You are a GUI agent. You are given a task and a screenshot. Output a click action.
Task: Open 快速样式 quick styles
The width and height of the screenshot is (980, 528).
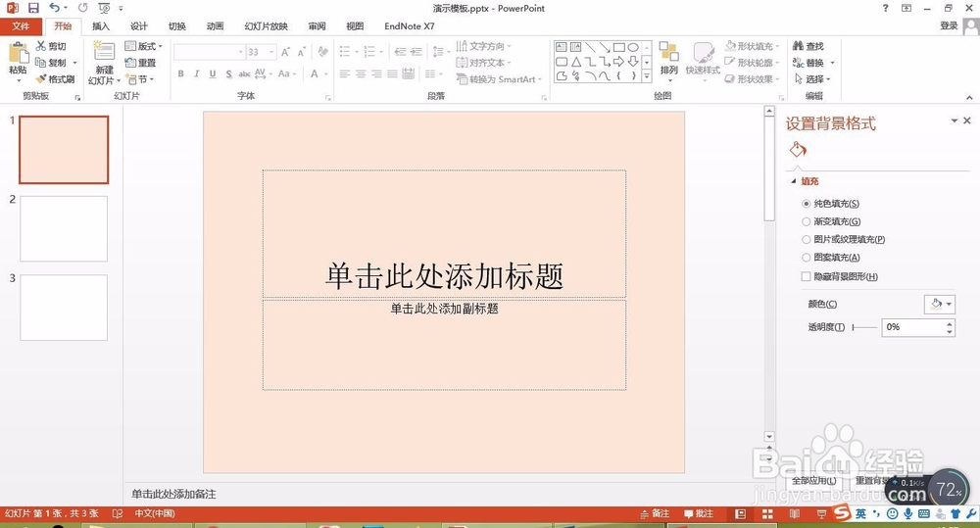click(703, 61)
